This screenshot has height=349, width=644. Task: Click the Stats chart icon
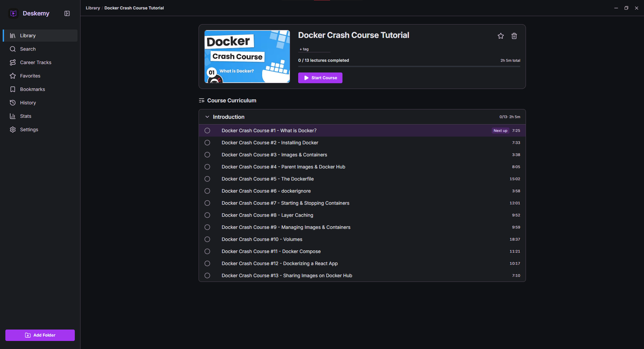(13, 116)
